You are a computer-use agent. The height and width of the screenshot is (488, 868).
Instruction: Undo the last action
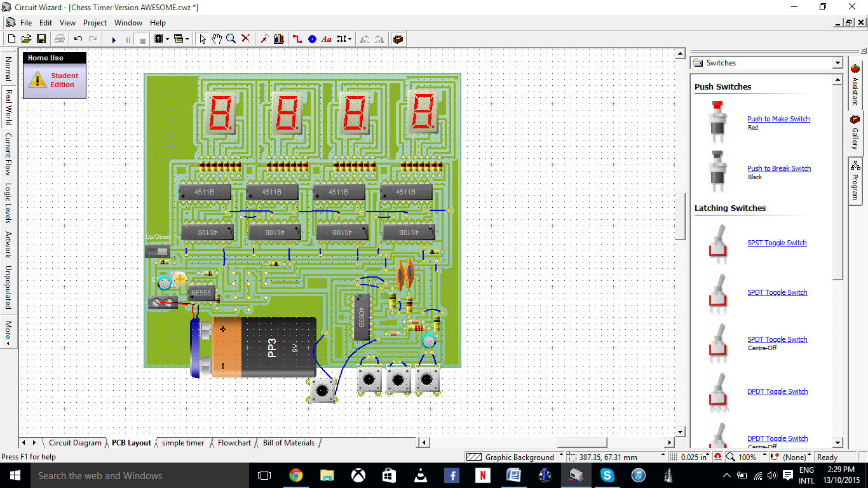78,39
